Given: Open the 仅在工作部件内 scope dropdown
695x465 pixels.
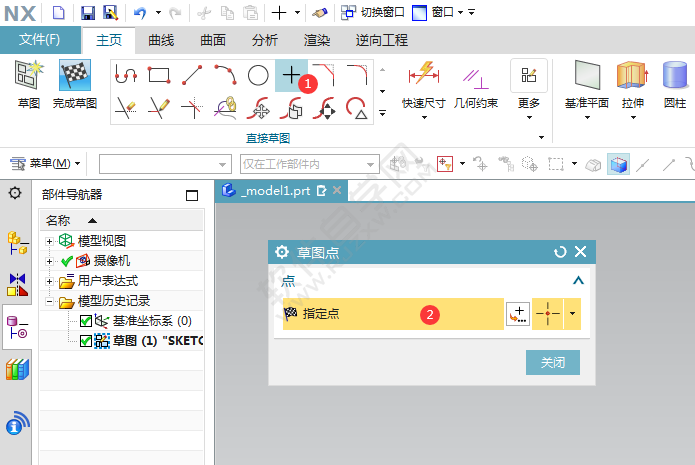Looking at the screenshot, I should coord(309,164).
